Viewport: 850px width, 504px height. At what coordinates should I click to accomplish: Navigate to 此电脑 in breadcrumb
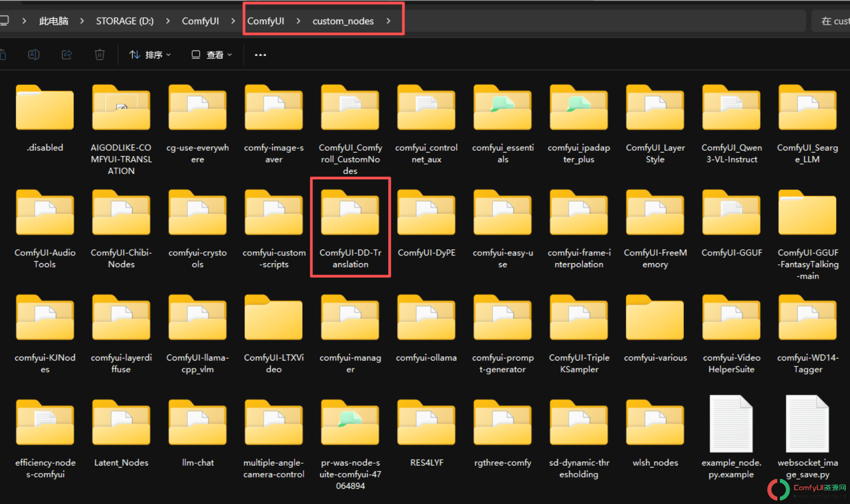coord(54,21)
